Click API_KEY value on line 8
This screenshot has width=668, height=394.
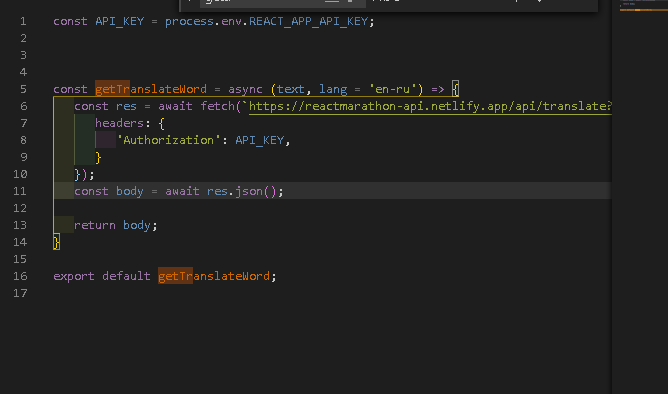(259, 140)
